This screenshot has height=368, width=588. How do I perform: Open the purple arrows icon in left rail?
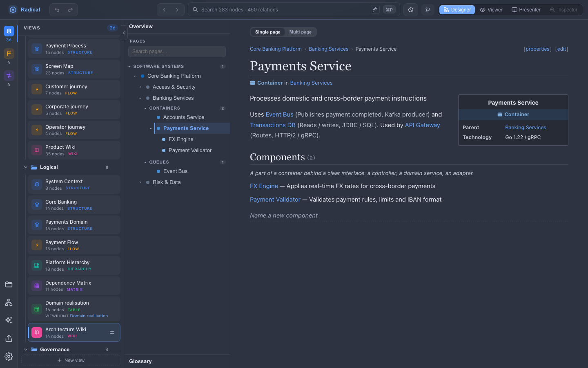pyautogui.click(x=9, y=75)
